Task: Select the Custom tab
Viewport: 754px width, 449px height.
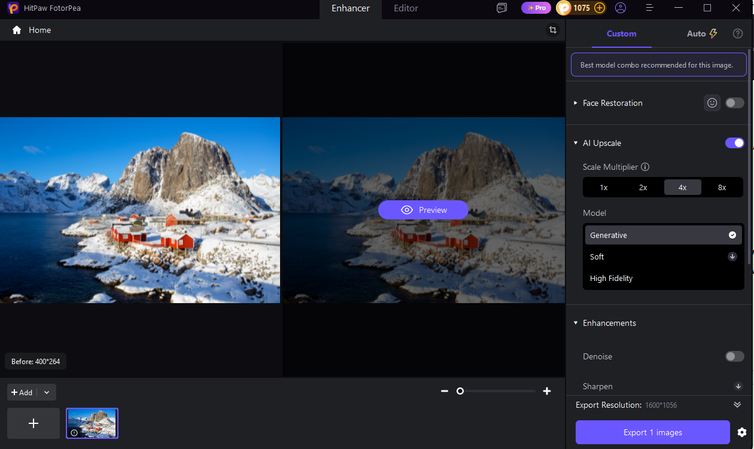Action: [x=621, y=34]
